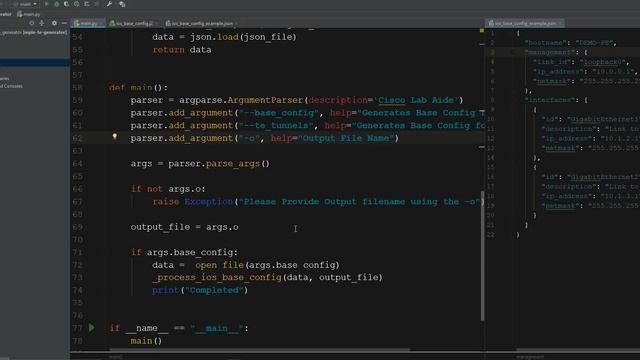Viewport: 640px width, 360px height.
Task: Click the vertical scrollbar of the main.py editor
Action: point(482,256)
